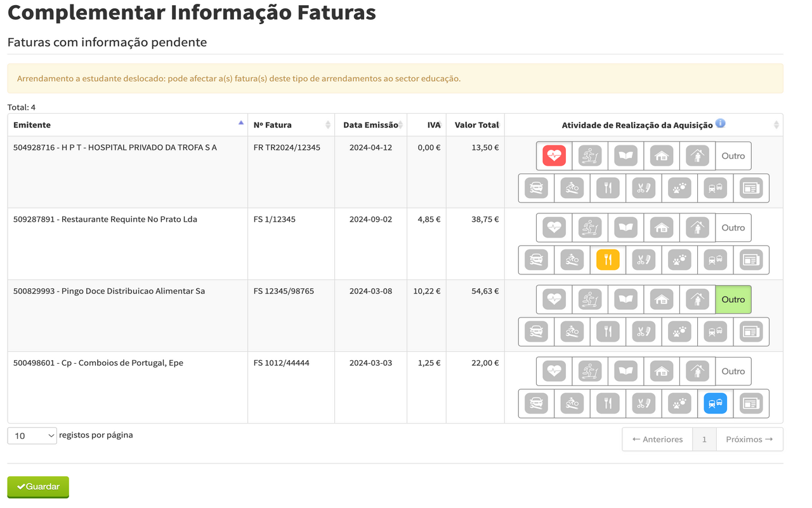Open the registos por página dropdown

pyautogui.click(x=32, y=435)
